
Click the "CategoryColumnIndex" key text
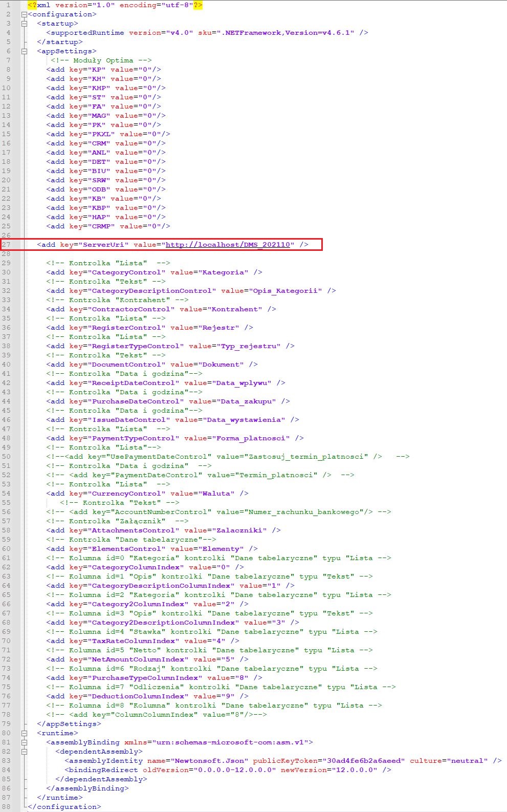tap(136, 567)
